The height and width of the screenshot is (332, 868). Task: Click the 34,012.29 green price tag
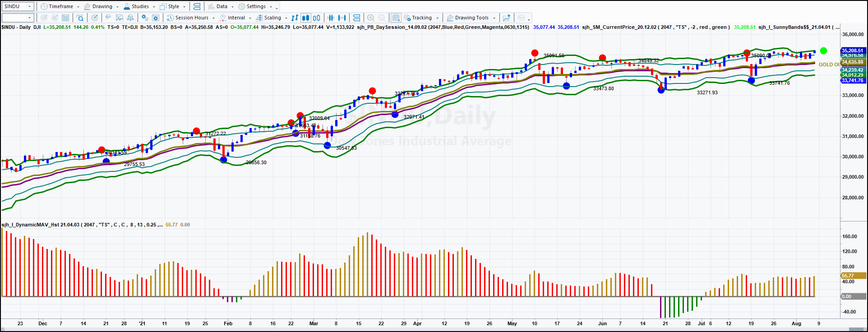[x=853, y=75]
